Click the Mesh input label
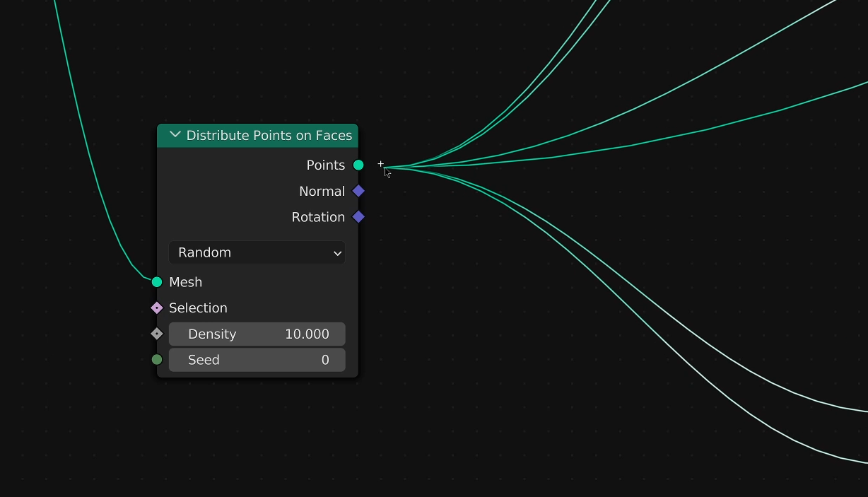The image size is (868, 497). [x=186, y=282]
